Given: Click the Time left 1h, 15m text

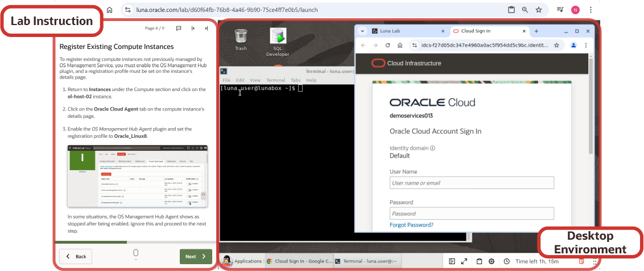Looking at the screenshot, I should pos(537,261).
